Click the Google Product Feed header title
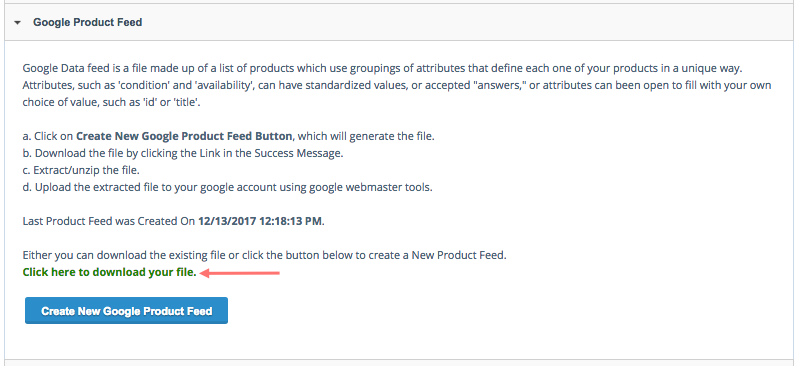 tap(88, 22)
